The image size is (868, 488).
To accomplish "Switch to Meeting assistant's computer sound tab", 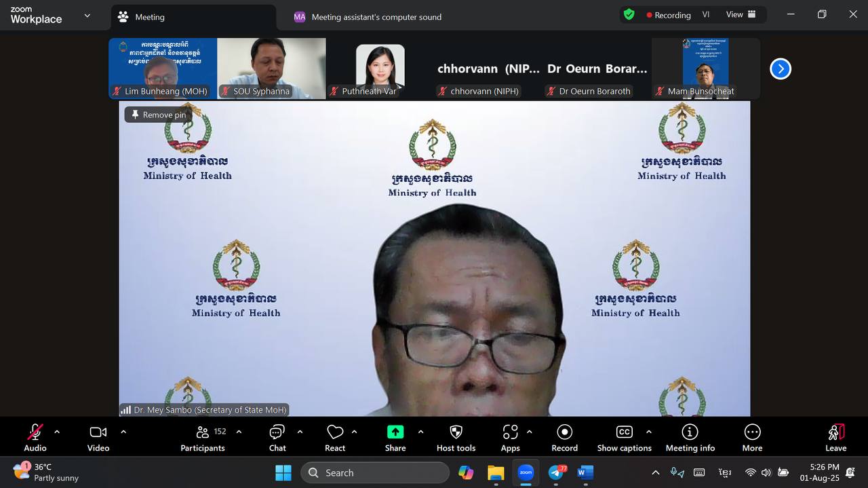I will tap(368, 17).
